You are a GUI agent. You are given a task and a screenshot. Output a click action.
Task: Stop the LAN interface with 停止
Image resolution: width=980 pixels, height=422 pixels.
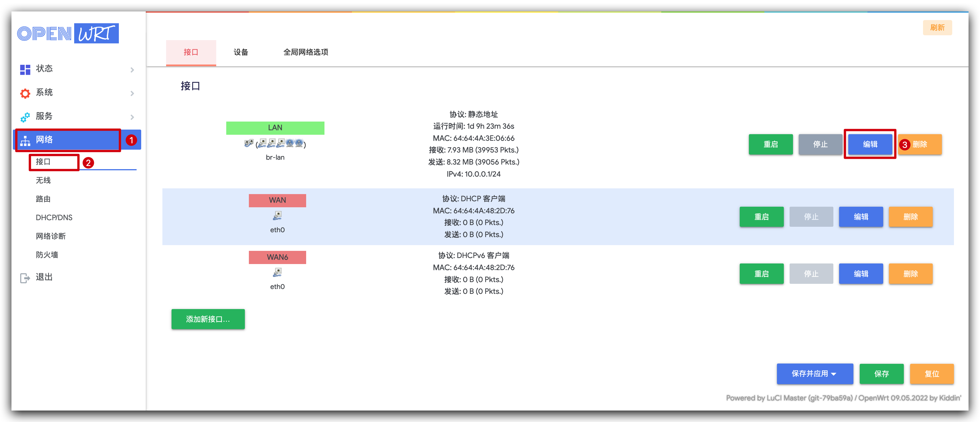click(x=820, y=144)
